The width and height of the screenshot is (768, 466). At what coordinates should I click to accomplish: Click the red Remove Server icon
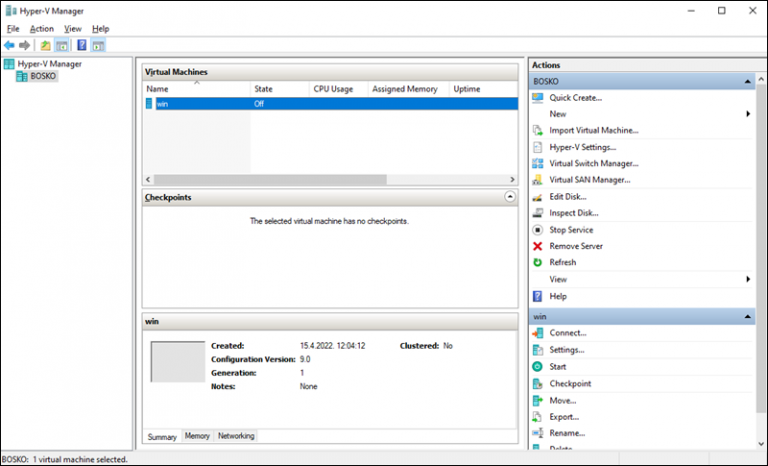click(538, 246)
